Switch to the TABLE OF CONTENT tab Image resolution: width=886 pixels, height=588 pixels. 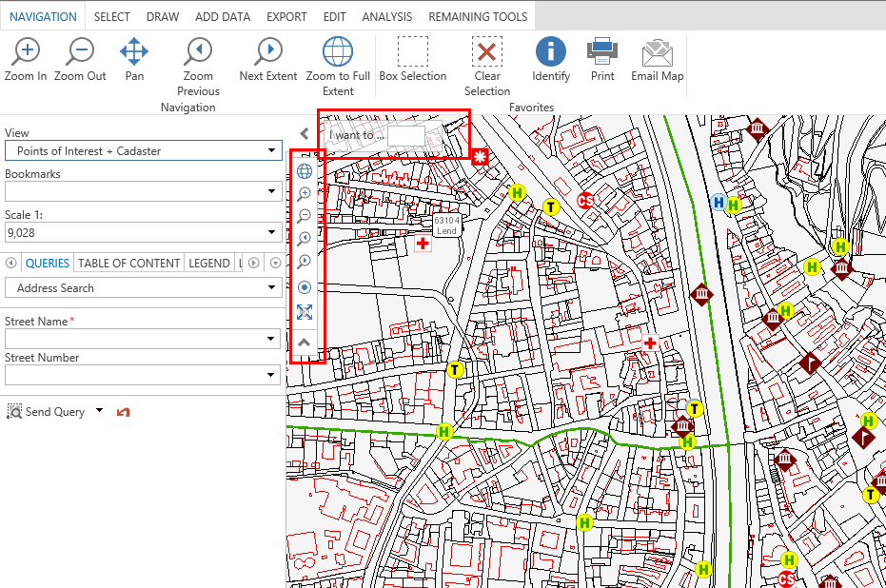point(128,263)
